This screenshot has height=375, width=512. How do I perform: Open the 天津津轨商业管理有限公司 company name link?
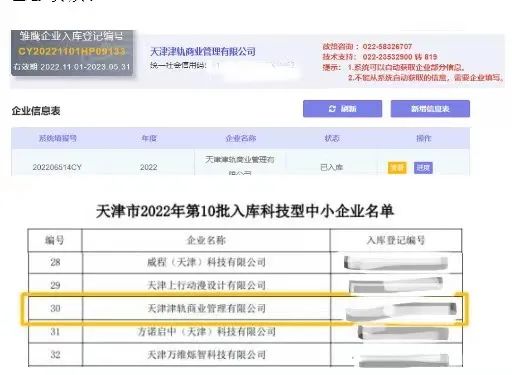(x=203, y=52)
